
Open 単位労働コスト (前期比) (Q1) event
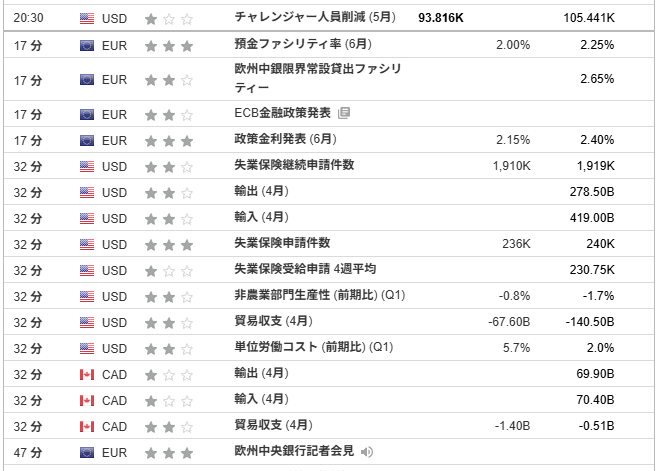(314, 347)
